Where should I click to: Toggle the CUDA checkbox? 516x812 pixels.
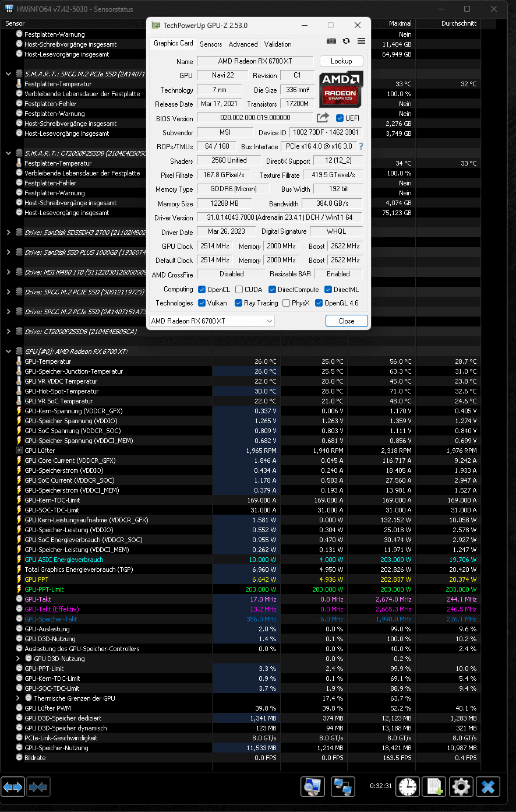coord(239,290)
